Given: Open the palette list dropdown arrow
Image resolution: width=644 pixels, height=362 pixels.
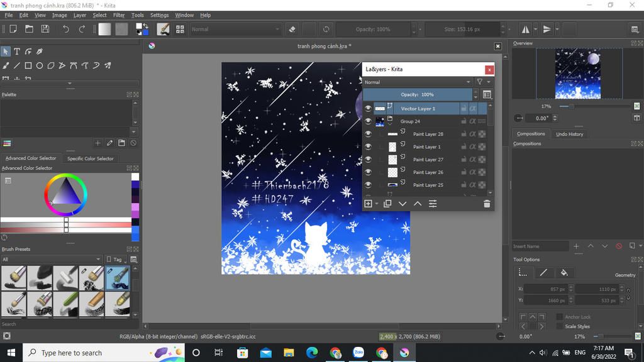Looking at the screenshot, I should (133, 132).
